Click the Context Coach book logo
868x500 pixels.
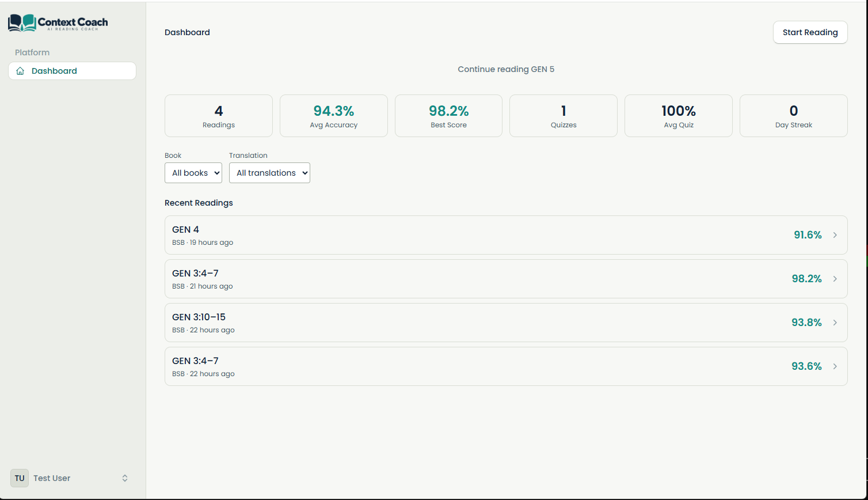pyautogui.click(x=22, y=22)
